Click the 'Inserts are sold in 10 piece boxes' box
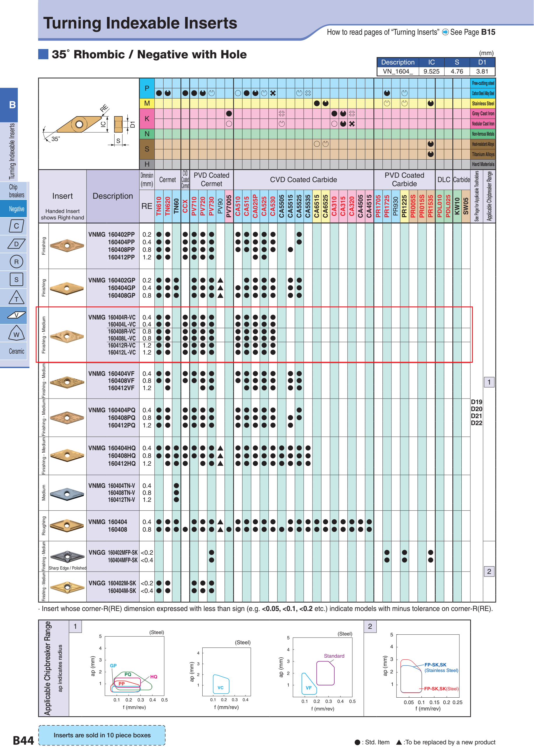 [x=102, y=735]
